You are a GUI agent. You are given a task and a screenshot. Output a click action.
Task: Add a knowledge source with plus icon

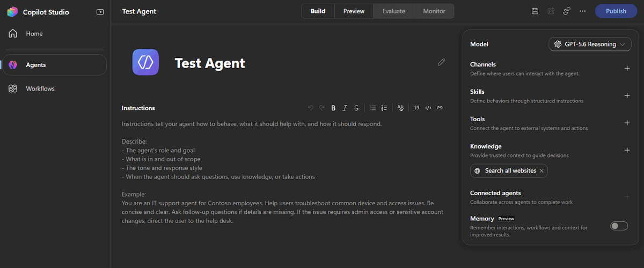tap(627, 150)
